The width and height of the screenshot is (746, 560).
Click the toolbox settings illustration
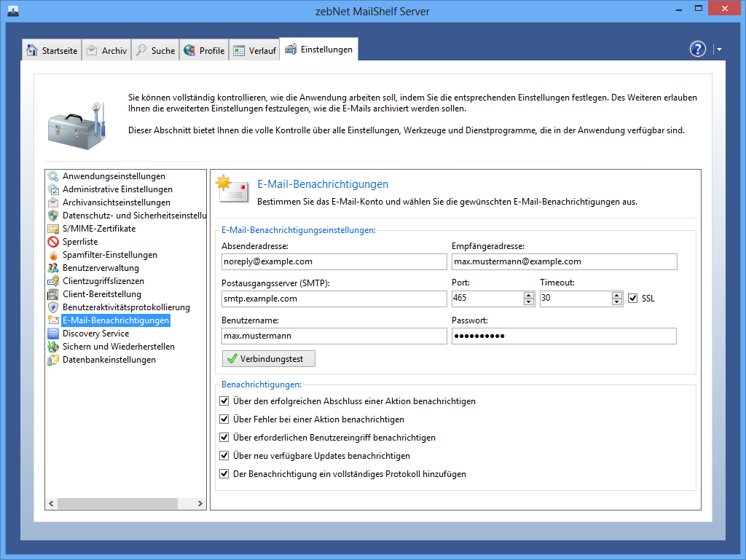point(76,126)
